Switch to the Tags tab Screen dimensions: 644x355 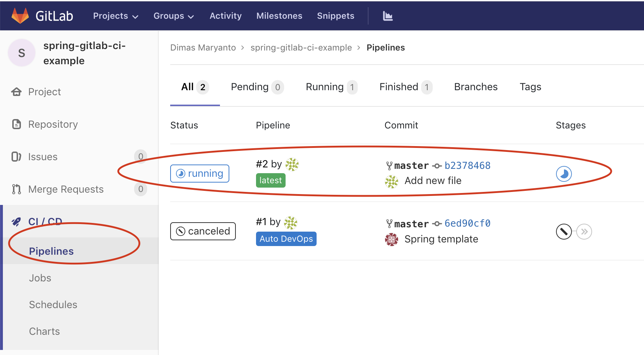tap(530, 87)
